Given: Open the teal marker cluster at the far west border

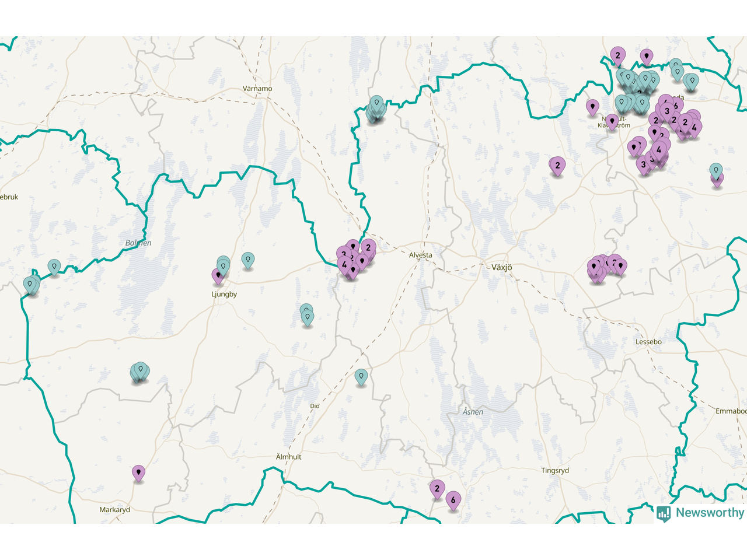Looking at the screenshot, I should pos(32,285).
